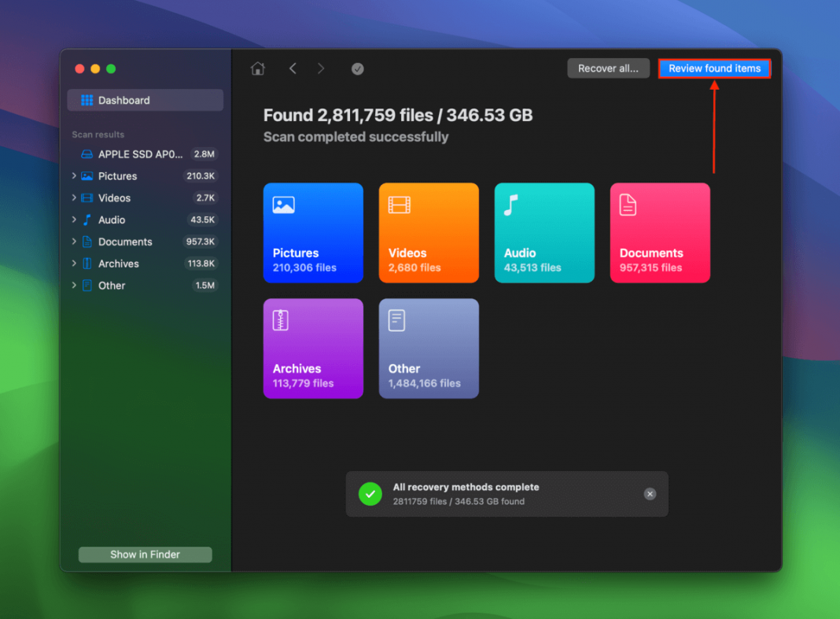Open the teal Audio category tile

click(x=544, y=233)
